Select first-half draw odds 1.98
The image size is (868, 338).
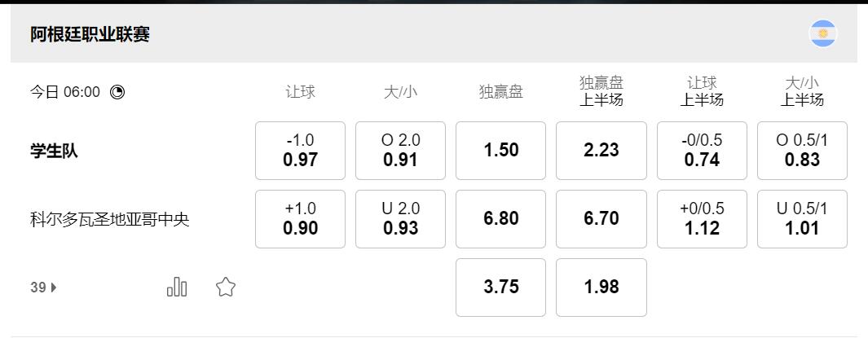click(601, 288)
